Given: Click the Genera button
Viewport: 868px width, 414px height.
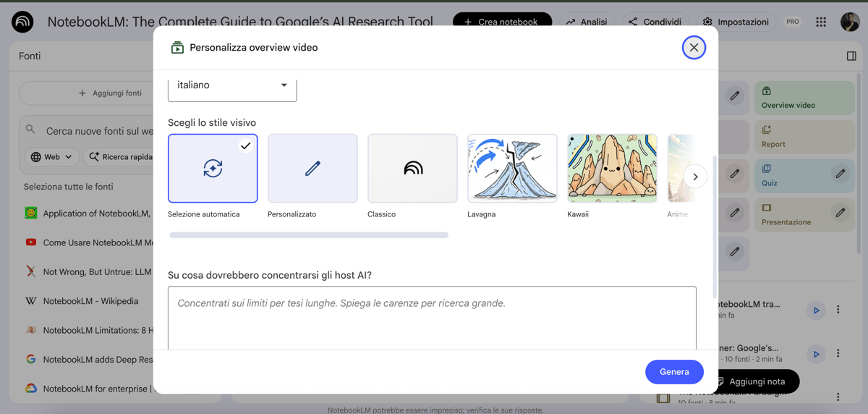Looking at the screenshot, I should (x=673, y=371).
